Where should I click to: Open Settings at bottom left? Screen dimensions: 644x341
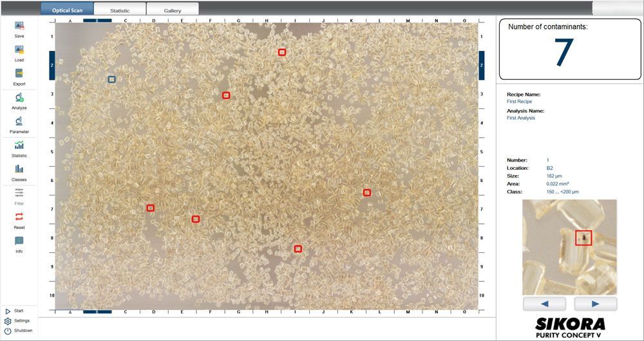[17, 320]
